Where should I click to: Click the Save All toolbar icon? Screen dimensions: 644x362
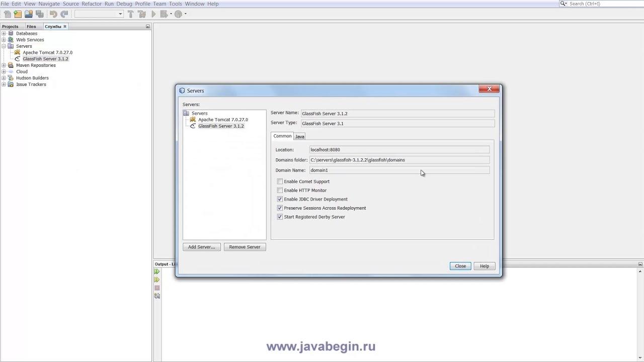point(40,14)
